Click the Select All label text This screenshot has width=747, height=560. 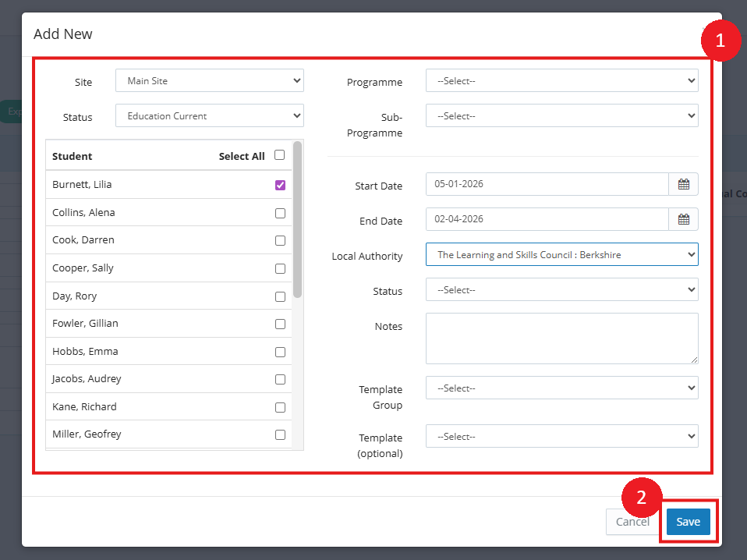[x=242, y=156]
